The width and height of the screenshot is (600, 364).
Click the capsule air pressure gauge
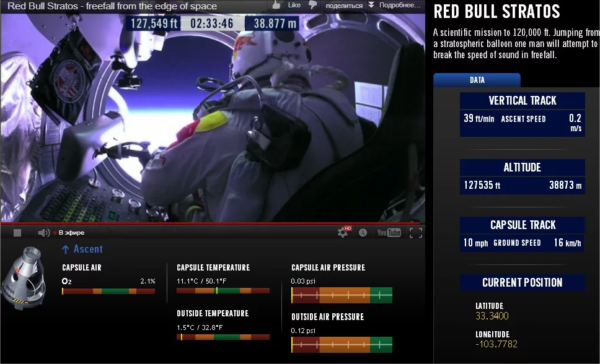pos(342,295)
